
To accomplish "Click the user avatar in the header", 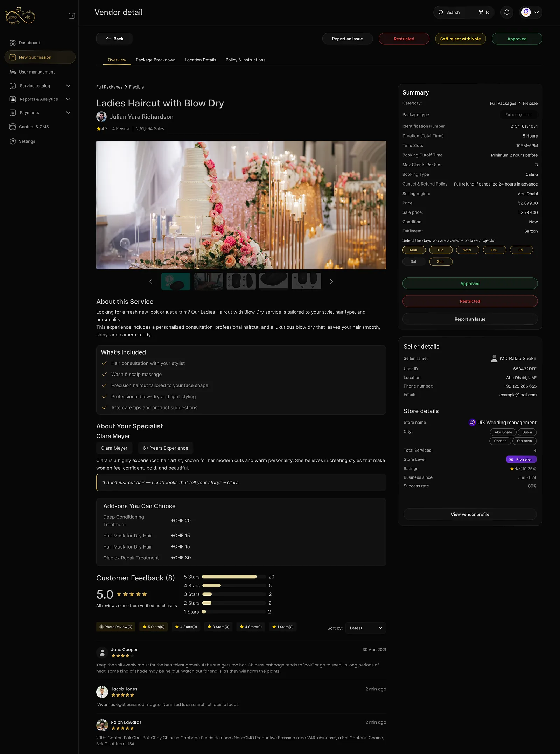I will (526, 12).
